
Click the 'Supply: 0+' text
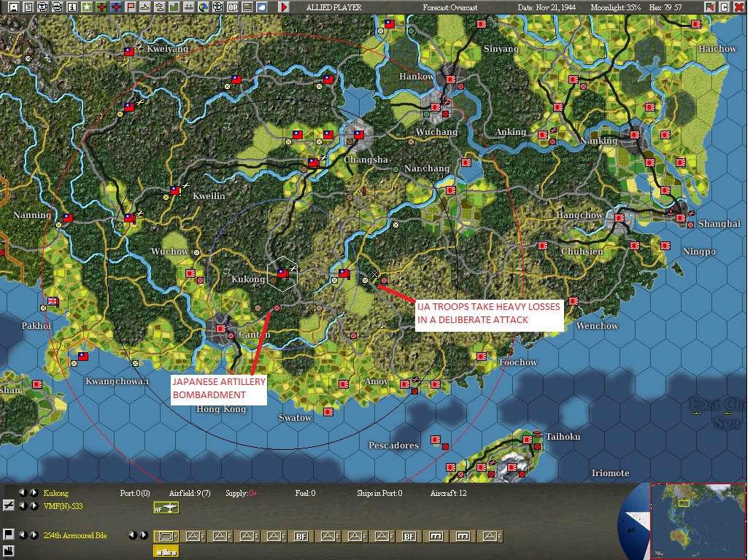pyautogui.click(x=241, y=493)
